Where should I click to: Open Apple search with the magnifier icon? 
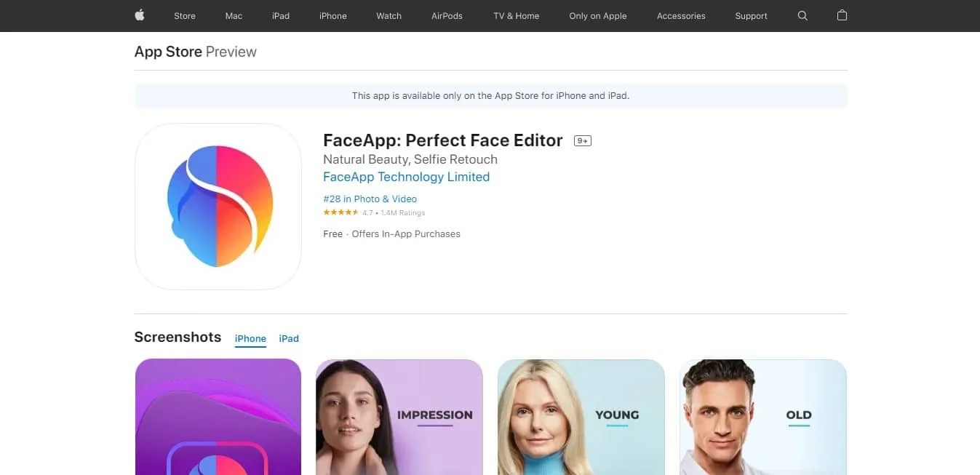(x=802, y=15)
